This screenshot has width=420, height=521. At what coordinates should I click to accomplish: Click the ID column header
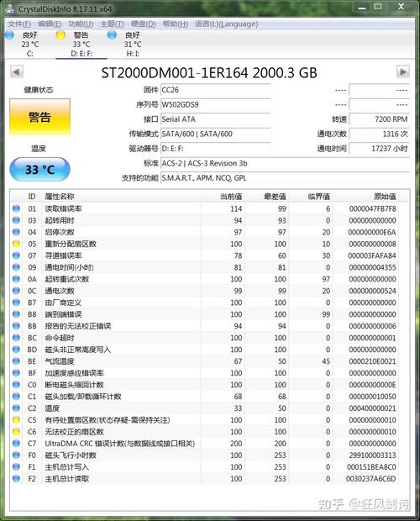(x=32, y=197)
